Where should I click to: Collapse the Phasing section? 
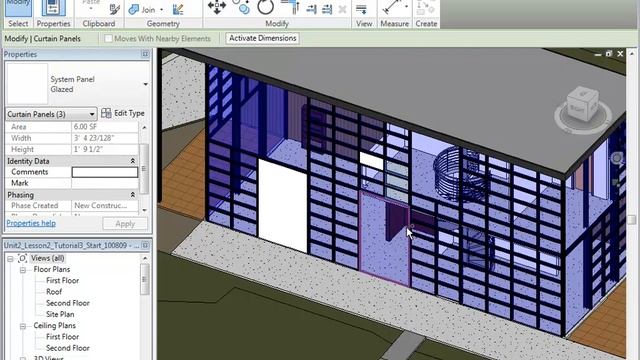(x=133, y=195)
